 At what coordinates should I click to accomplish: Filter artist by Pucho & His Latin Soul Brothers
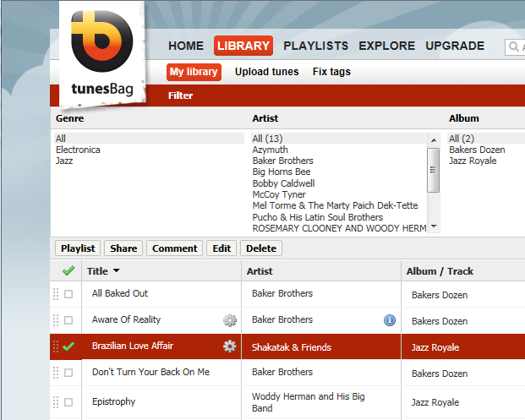click(x=317, y=217)
